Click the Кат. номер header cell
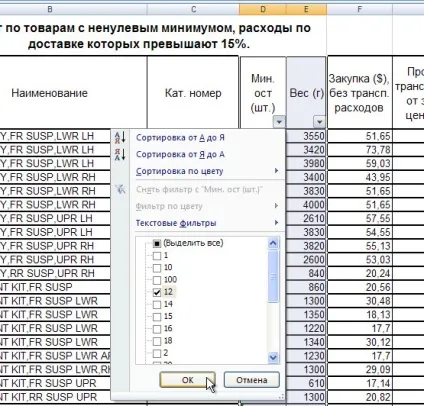The width and height of the screenshot is (424, 406). [193, 93]
